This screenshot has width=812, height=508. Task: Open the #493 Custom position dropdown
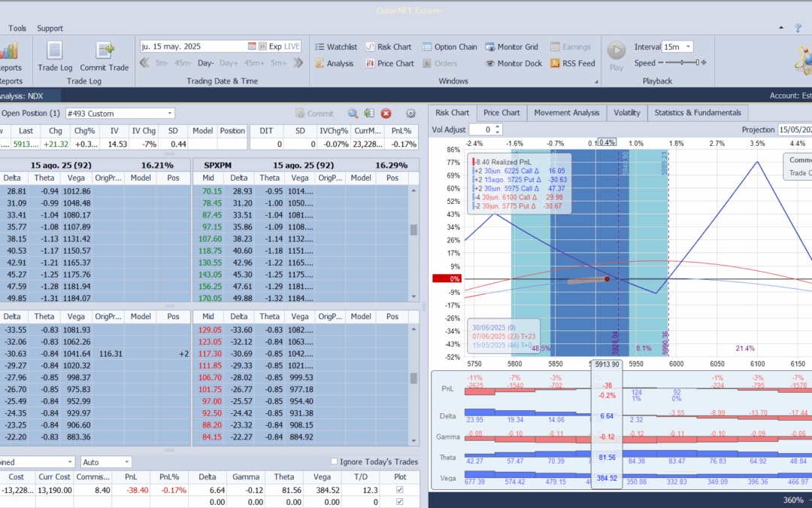click(x=169, y=114)
